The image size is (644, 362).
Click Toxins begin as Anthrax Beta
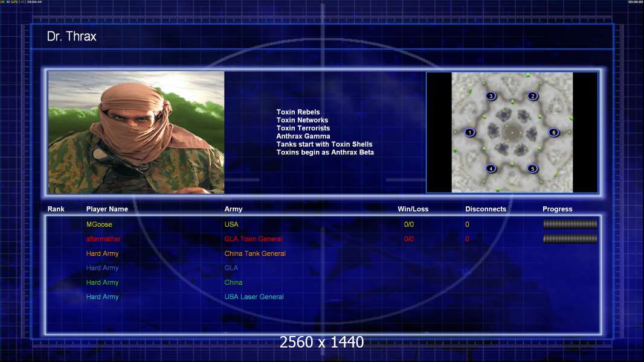click(x=325, y=152)
